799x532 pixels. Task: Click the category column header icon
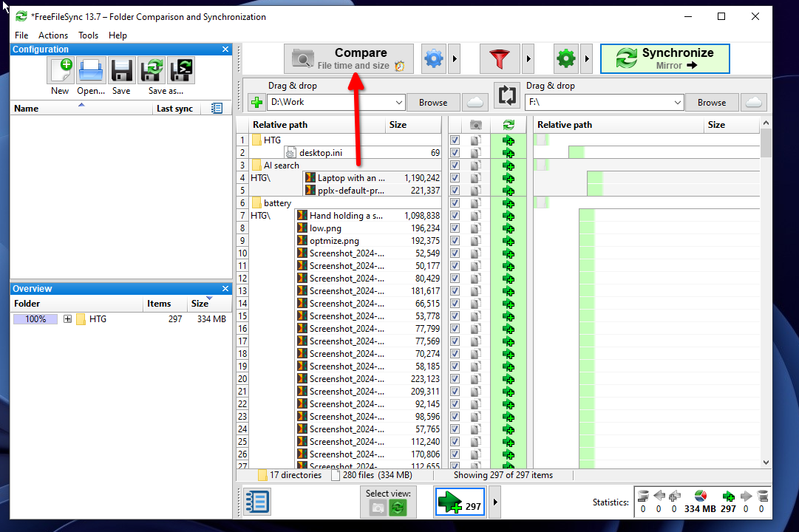[x=476, y=125]
